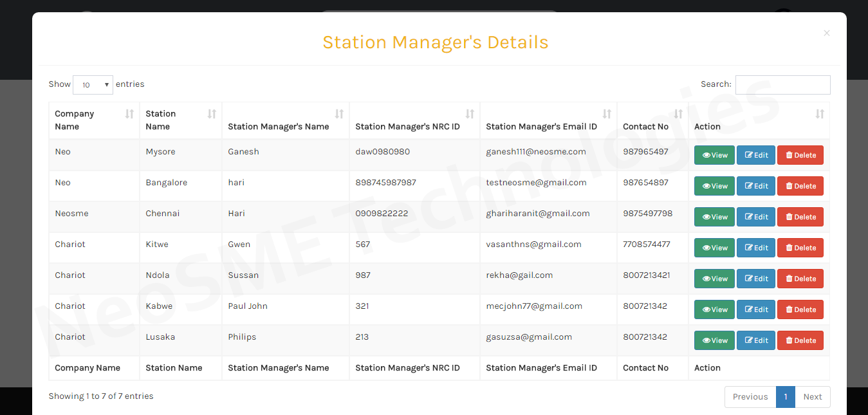The height and width of the screenshot is (415, 868).
Task: Close the Station Manager's Details modal
Action: (x=826, y=33)
